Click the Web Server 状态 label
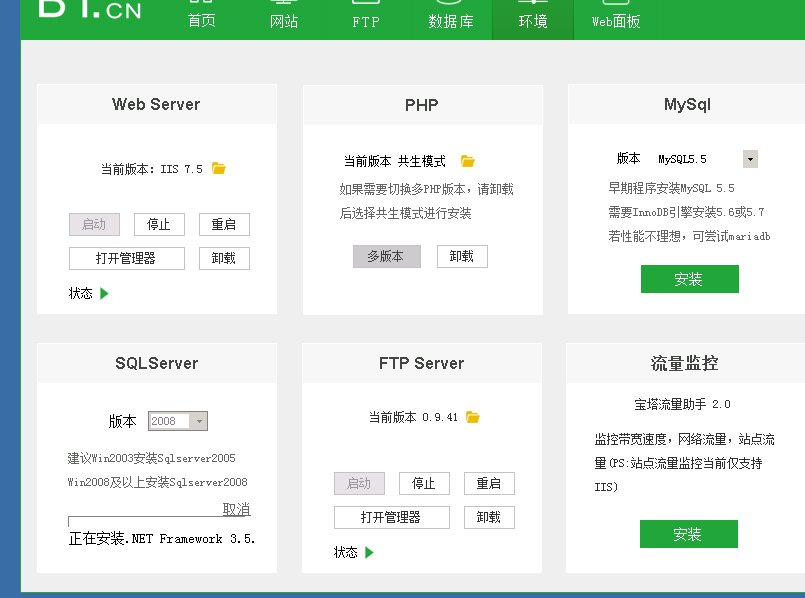Screen dimensions: 805x598 [81, 294]
